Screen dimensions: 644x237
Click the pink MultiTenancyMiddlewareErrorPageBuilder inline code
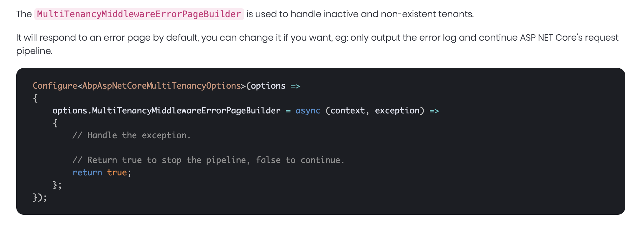pyautogui.click(x=139, y=14)
